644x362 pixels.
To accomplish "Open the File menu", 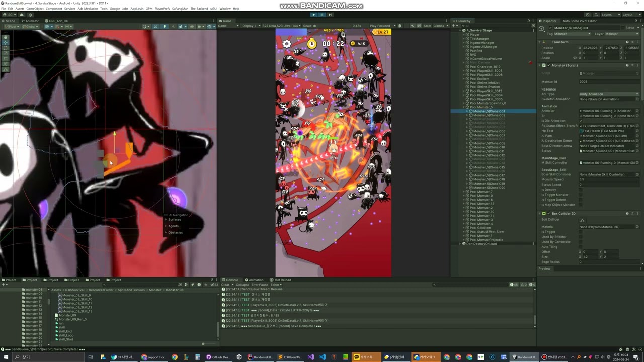I will coord(4,9).
